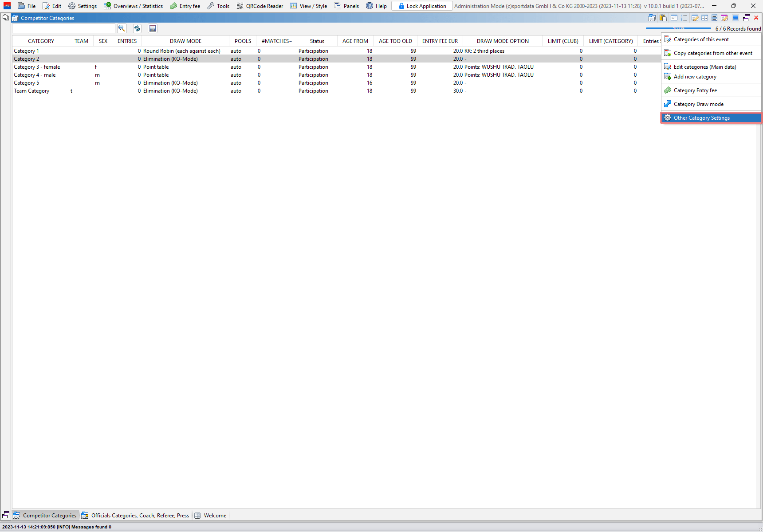The image size is (763, 532).
Task: Open the Tools menu
Action: [218, 6]
